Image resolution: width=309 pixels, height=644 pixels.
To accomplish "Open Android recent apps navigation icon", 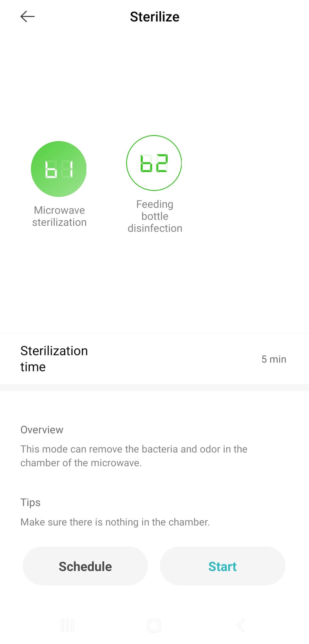I will pyautogui.click(x=68, y=625).
